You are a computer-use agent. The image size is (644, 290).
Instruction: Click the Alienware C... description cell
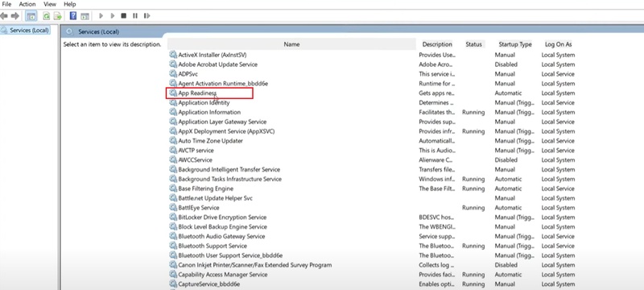coord(436,159)
